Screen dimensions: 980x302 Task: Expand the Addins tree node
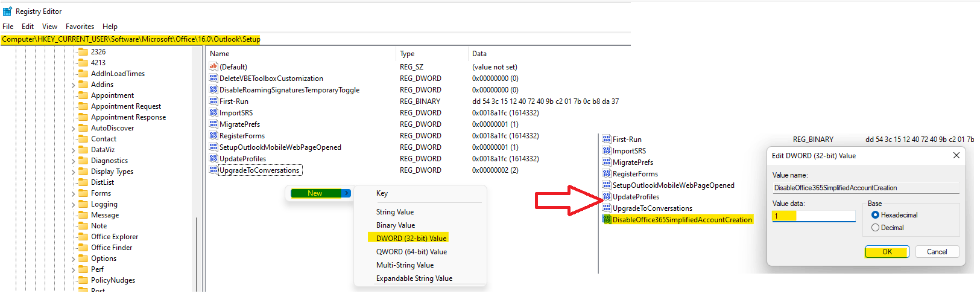[74, 85]
